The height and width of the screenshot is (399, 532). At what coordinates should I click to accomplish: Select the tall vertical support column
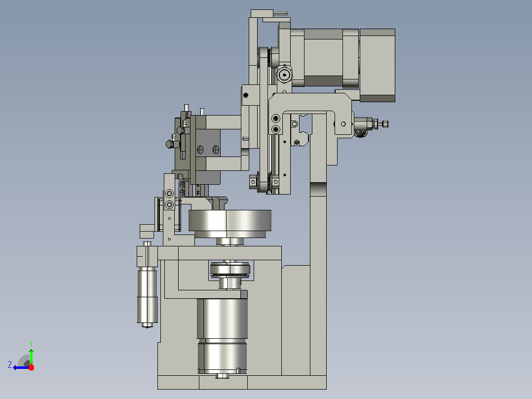[318, 244]
